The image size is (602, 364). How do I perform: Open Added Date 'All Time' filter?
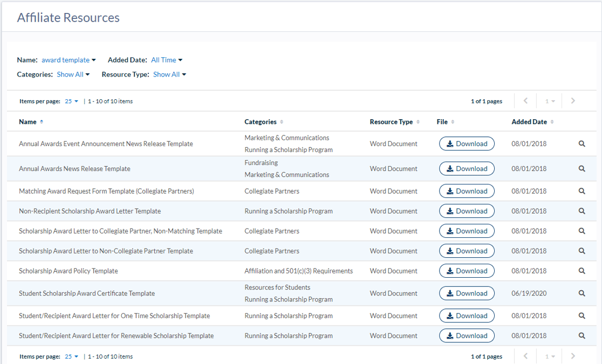coord(167,60)
